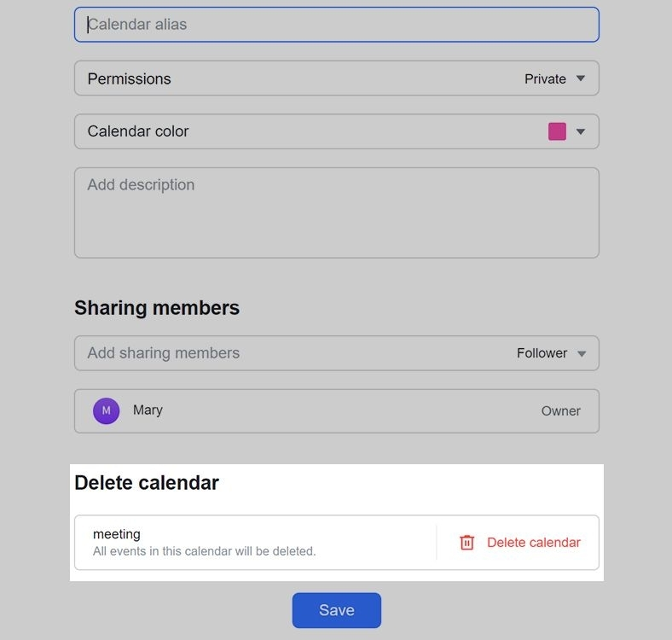Expand the Follower role dropdown arrow
This screenshot has height=640, width=672.
pyautogui.click(x=582, y=353)
